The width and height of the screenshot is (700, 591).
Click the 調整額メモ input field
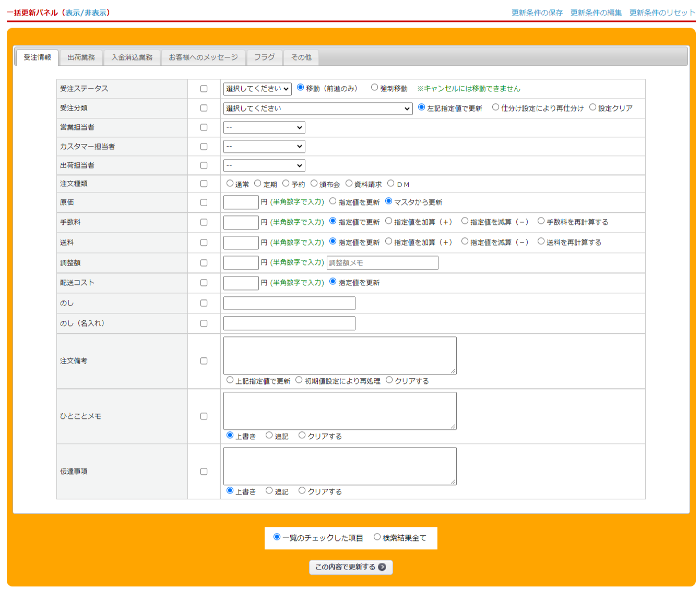[x=382, y=263]
